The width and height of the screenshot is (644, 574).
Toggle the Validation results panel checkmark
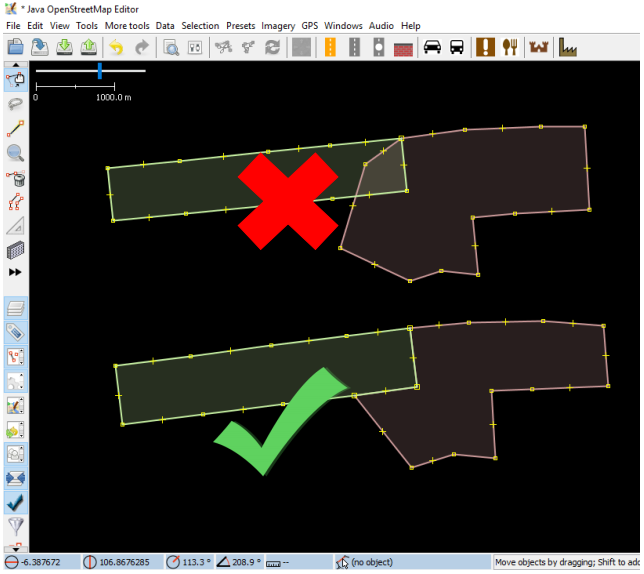click(x=16, y=503)
